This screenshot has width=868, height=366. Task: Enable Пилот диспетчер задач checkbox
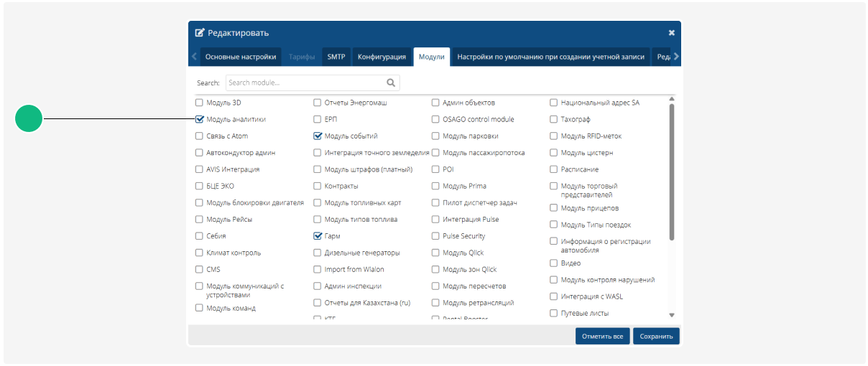click(x=435, y=202)
